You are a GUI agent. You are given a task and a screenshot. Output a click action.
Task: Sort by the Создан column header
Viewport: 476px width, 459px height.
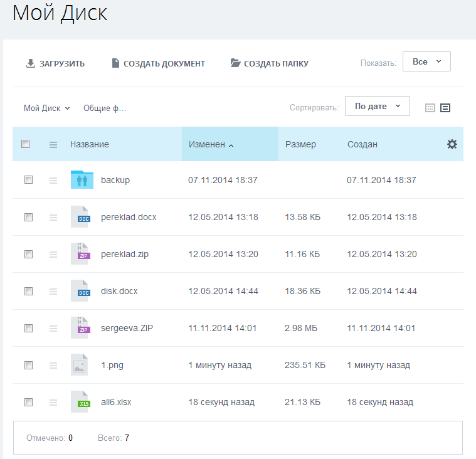[362, 144]
